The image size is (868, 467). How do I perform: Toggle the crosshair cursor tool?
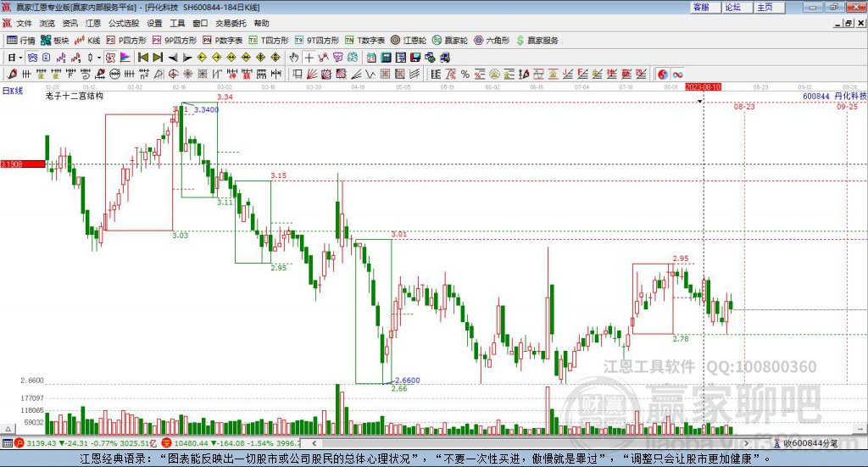pyautogui.click(x=309, y=58)
